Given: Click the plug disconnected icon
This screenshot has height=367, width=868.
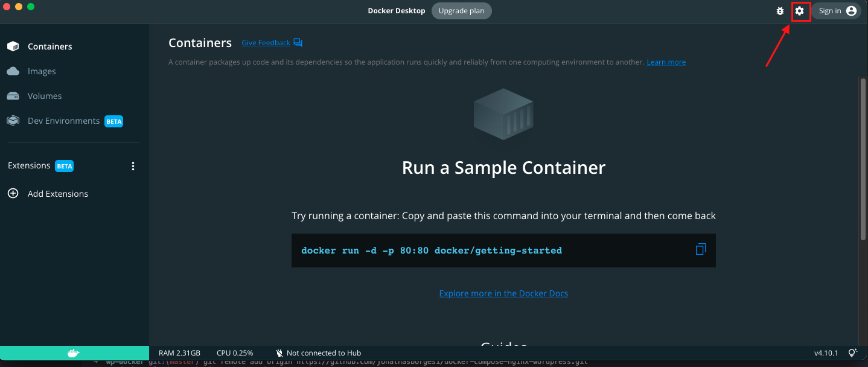Looking at the screenshot, I should [x=279, y=353].
